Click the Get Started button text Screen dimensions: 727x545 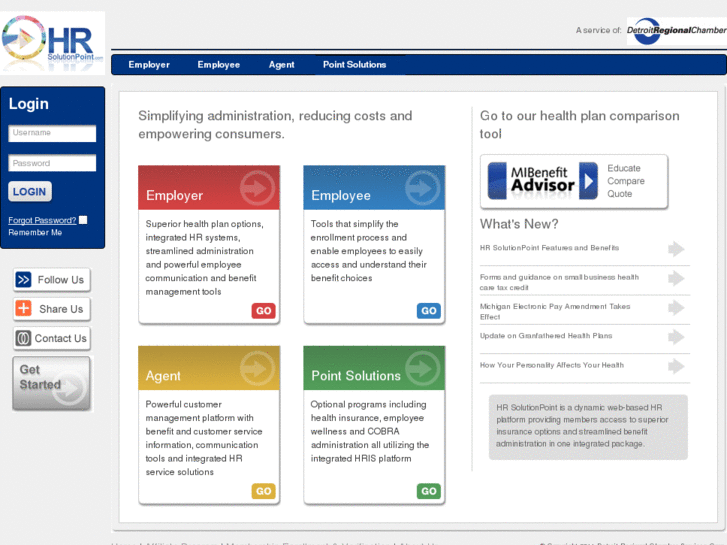tap(40, 377)
